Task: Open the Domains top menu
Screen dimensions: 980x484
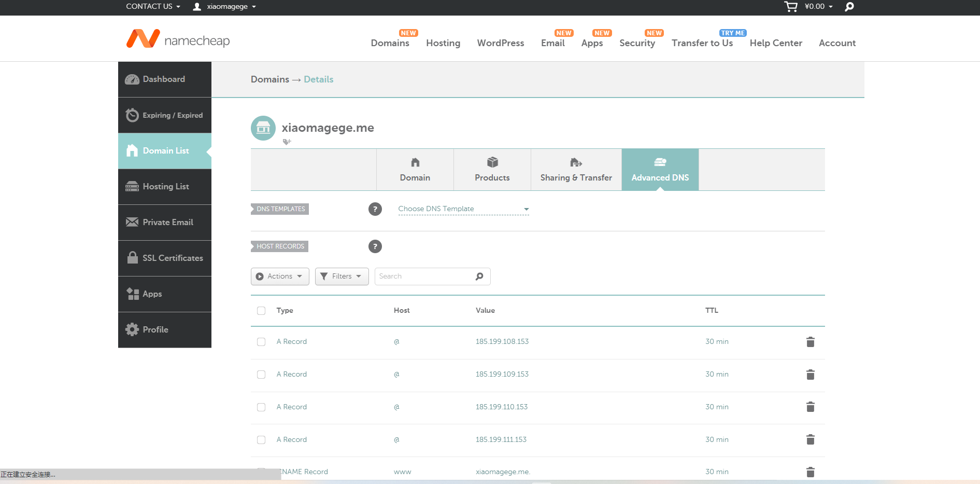Action: click(390, 43)
